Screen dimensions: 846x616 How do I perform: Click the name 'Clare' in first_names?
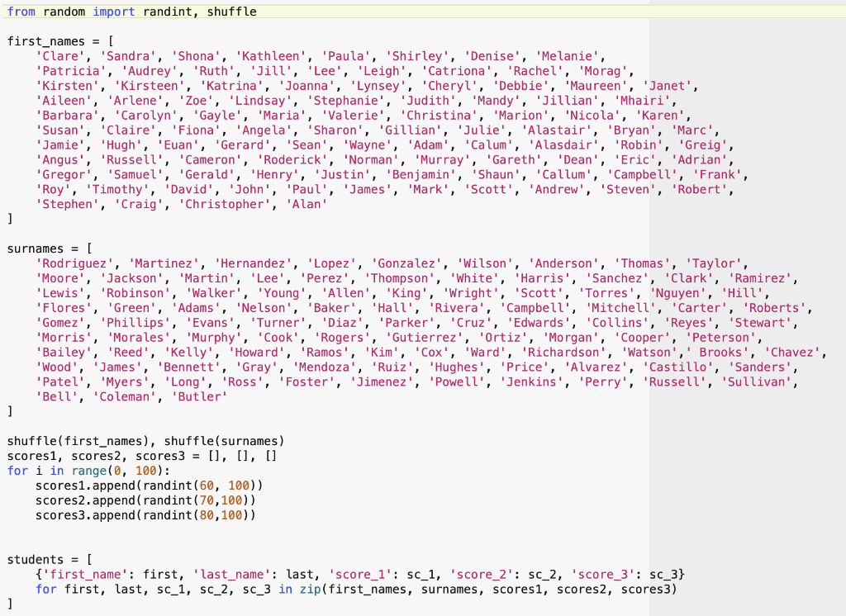point(59,56)
